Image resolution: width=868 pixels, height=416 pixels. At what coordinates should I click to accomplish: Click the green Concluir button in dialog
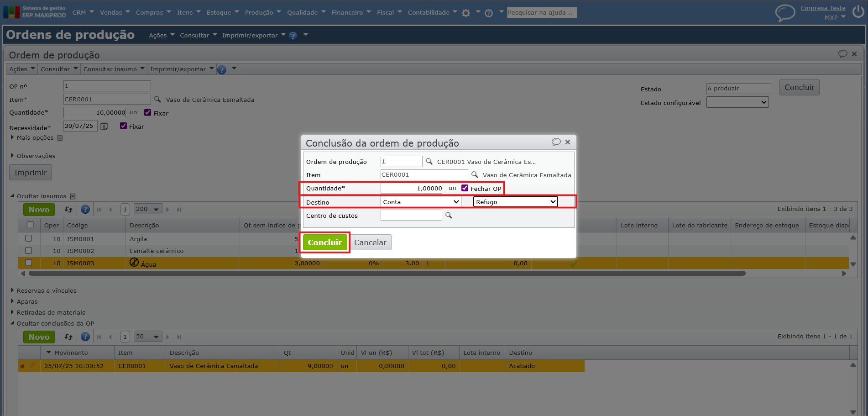click(325, 242)
